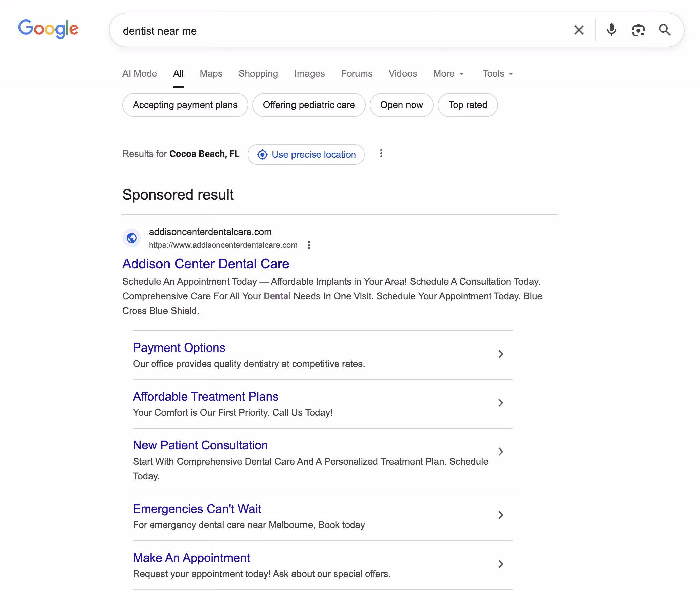
Task: Toggle the Open now filter chip
Action: coord(401,105)
